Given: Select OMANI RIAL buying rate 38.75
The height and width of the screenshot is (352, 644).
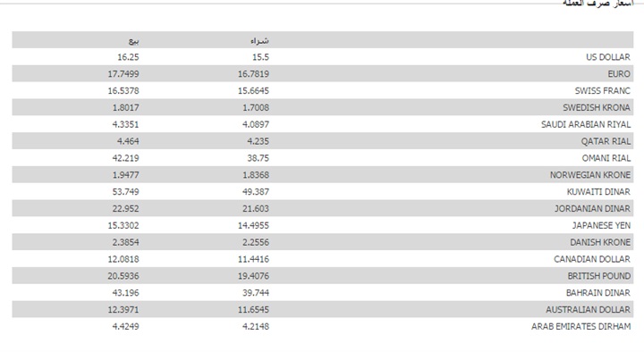Looking at the screenshot, I should click(258, 158).
